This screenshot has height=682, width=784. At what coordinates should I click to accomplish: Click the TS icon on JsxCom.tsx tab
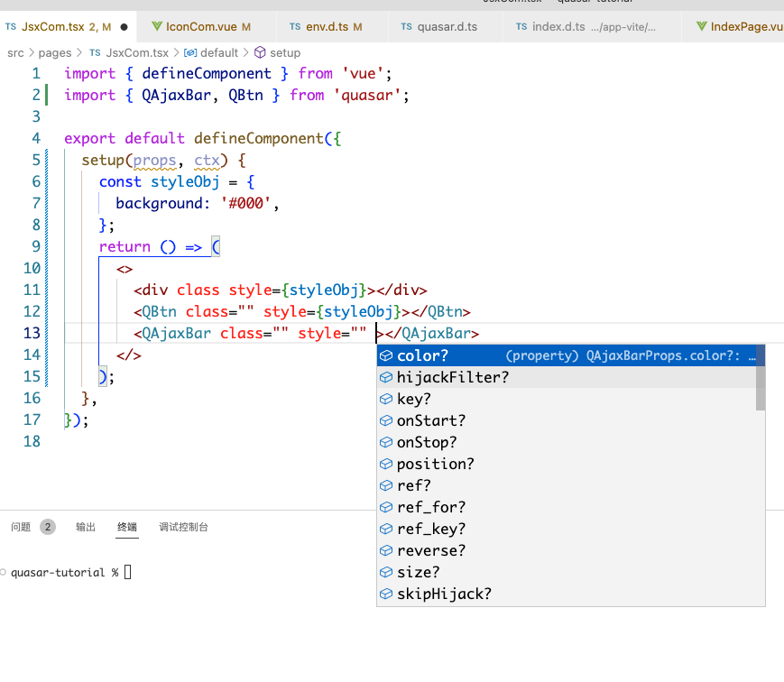pos(11,26)
